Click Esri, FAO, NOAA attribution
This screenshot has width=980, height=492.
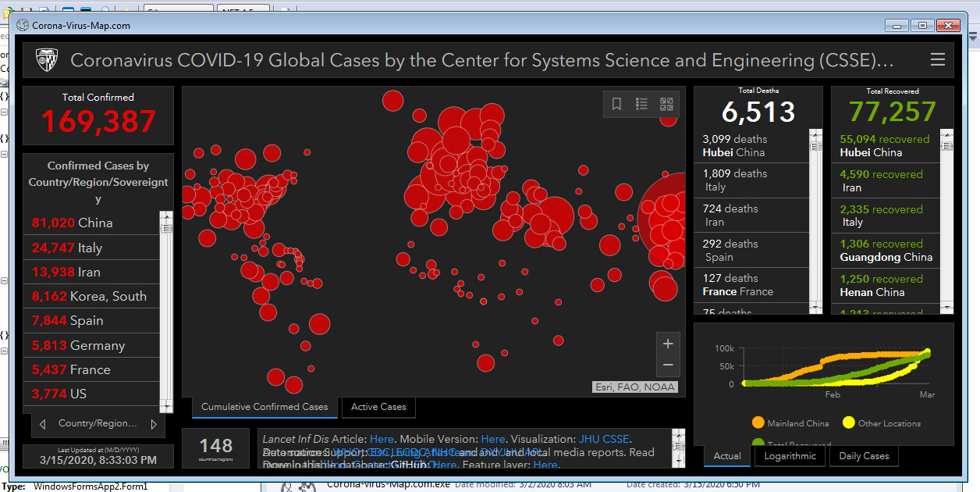tap(634, 387)
